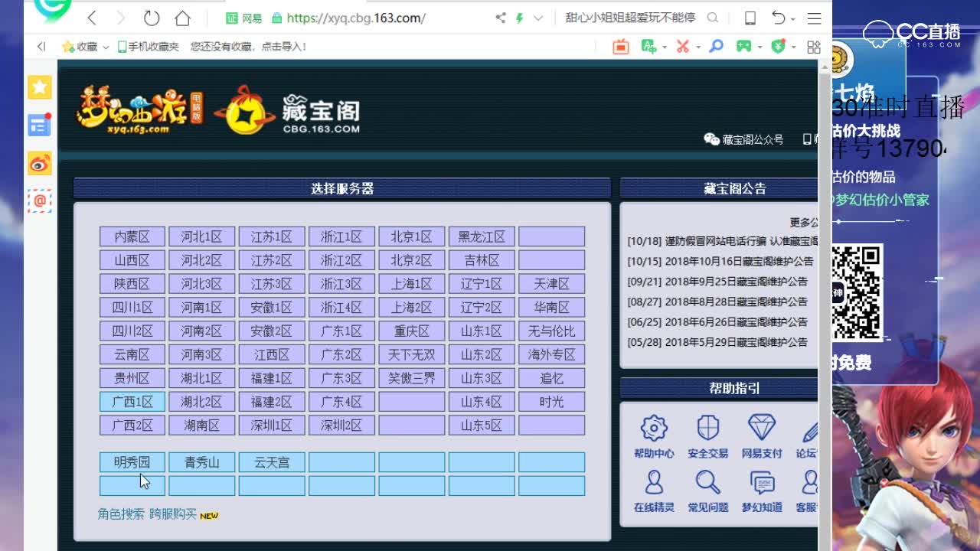Click the browser forward arrow

coord(120,18)
